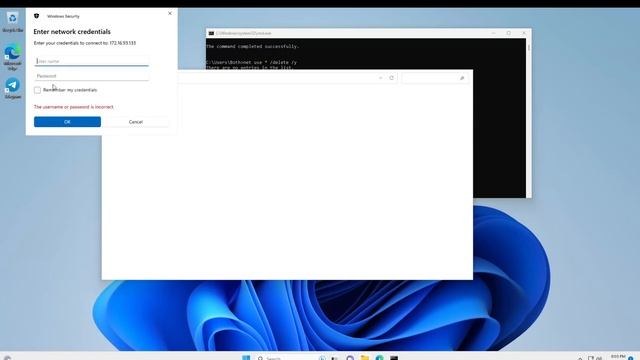
Task: Click the search box in the Explorer window
Action: pos(435,78)
